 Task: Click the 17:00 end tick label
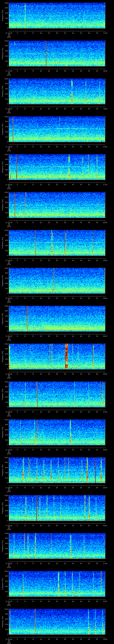point(105,33)
